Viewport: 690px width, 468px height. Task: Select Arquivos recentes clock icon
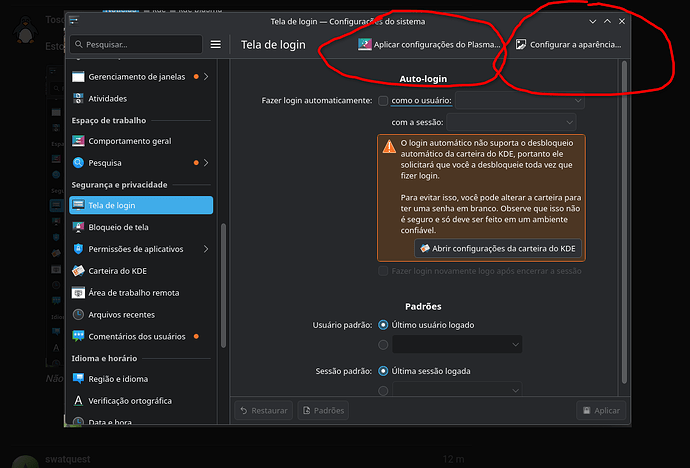pos(79,314)
